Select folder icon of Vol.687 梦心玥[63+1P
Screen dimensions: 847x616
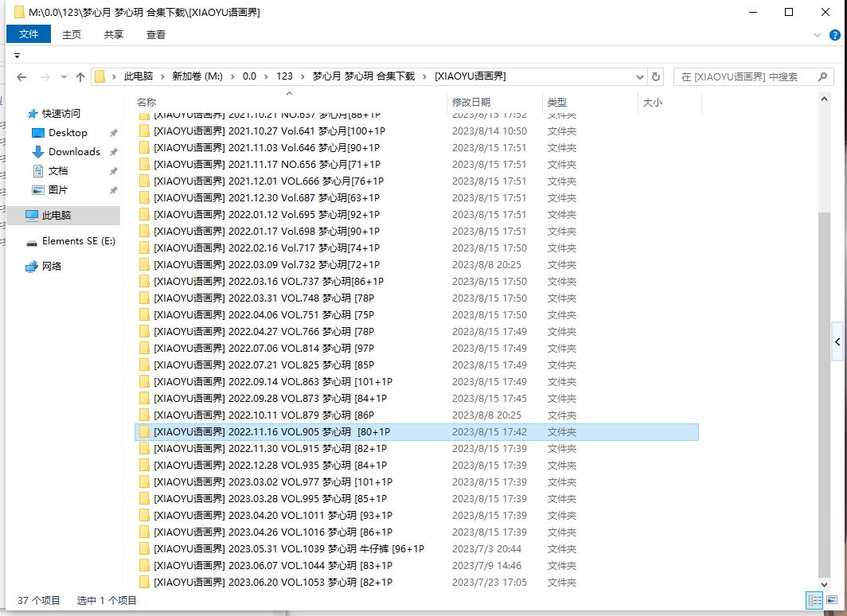144,198
